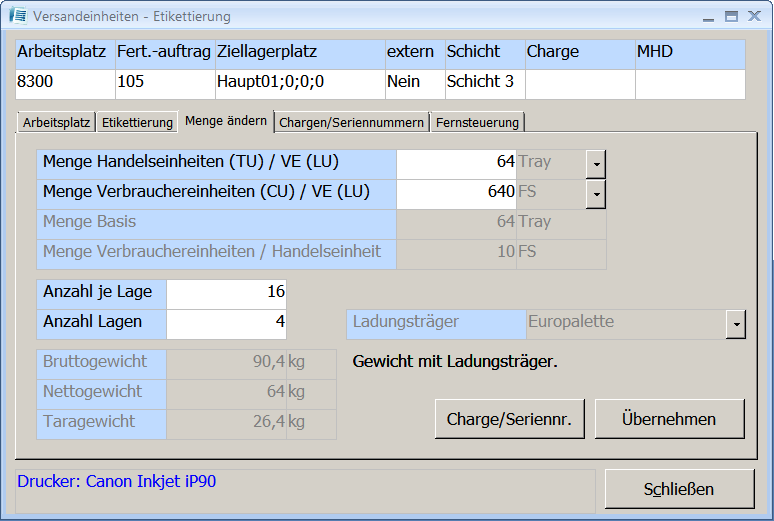
Task: Minimize the Versandeinheiten window
Action: [x=709, y=17]
